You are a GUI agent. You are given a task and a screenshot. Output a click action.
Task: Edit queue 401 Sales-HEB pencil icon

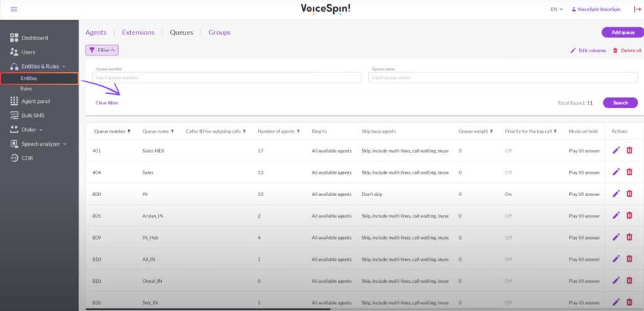[x=616, y=151]
